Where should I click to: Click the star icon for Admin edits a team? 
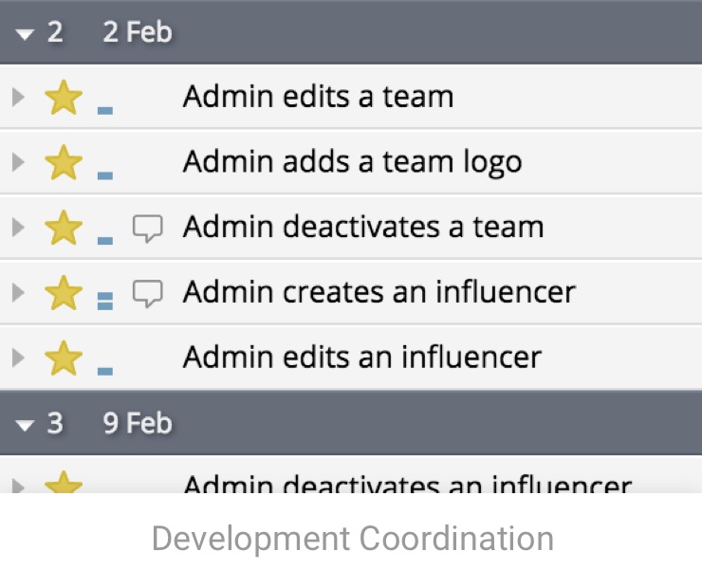[64, 97]
